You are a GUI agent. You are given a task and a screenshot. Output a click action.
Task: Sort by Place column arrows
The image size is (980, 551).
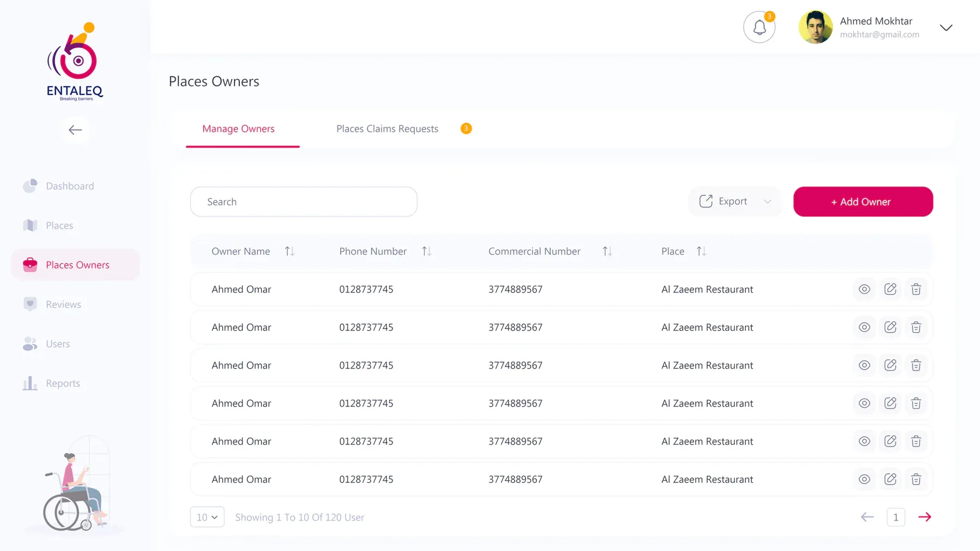point(701,252)
